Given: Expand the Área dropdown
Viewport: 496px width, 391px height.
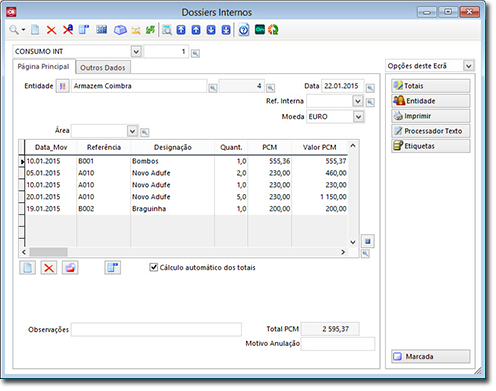Looking at the screenshot, I should click(132, 131).
